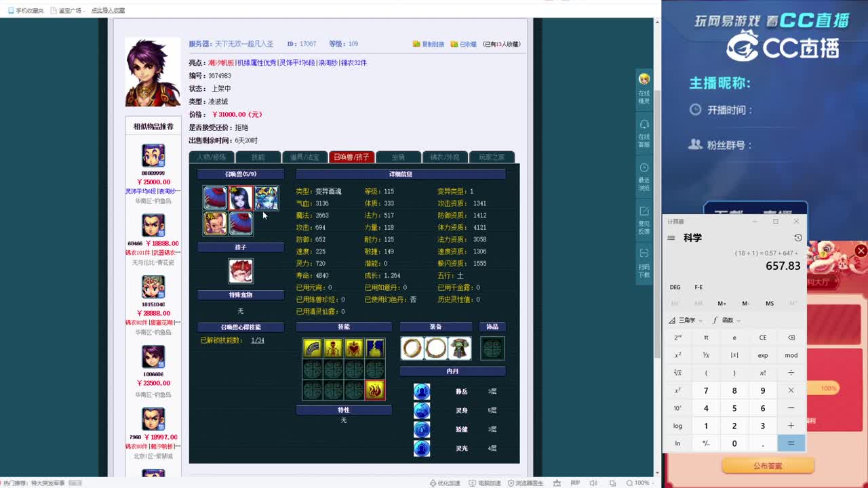This screenshot has height=488, width=868.
Task: Click the seller character avatar image
Action: (x=153, y=73)
